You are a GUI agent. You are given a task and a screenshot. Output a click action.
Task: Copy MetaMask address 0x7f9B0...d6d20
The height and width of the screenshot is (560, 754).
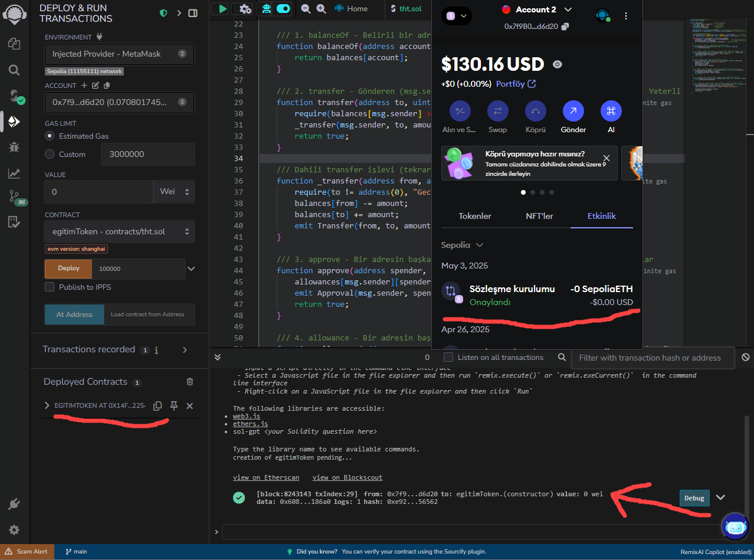(565, 27)
